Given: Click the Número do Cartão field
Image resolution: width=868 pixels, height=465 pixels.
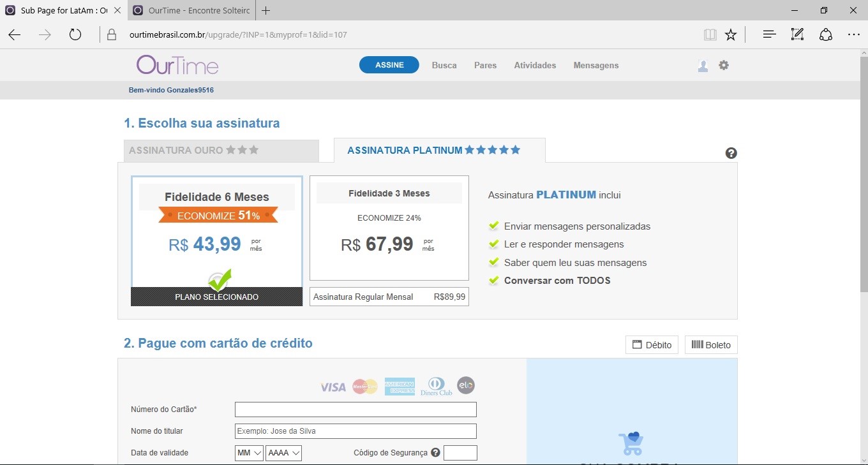Looking at the screenshot, I should click(x=355, y=410).
